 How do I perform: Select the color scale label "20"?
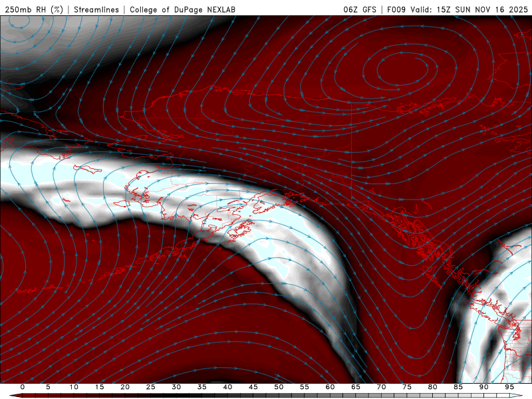[x=125, y=387]
